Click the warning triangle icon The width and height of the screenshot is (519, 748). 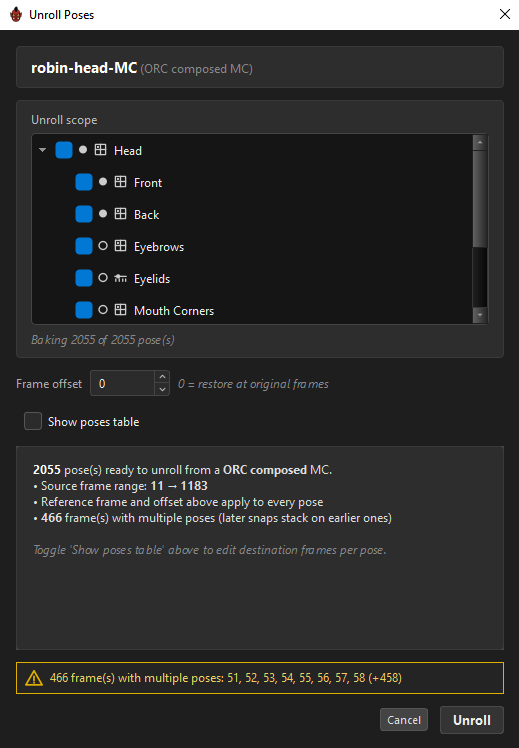point(34,678)
